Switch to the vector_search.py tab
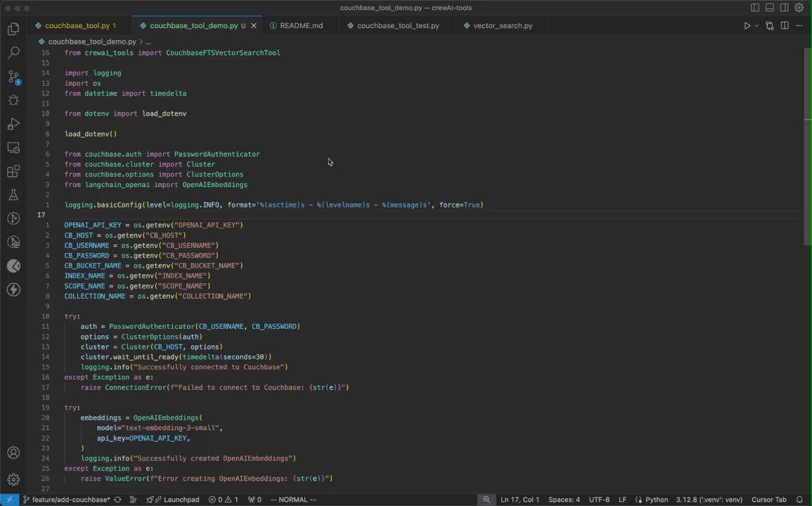 point(502,26)
